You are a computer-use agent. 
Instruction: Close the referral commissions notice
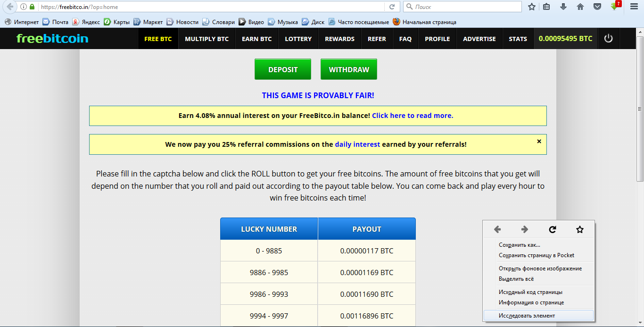click(539, 141)
